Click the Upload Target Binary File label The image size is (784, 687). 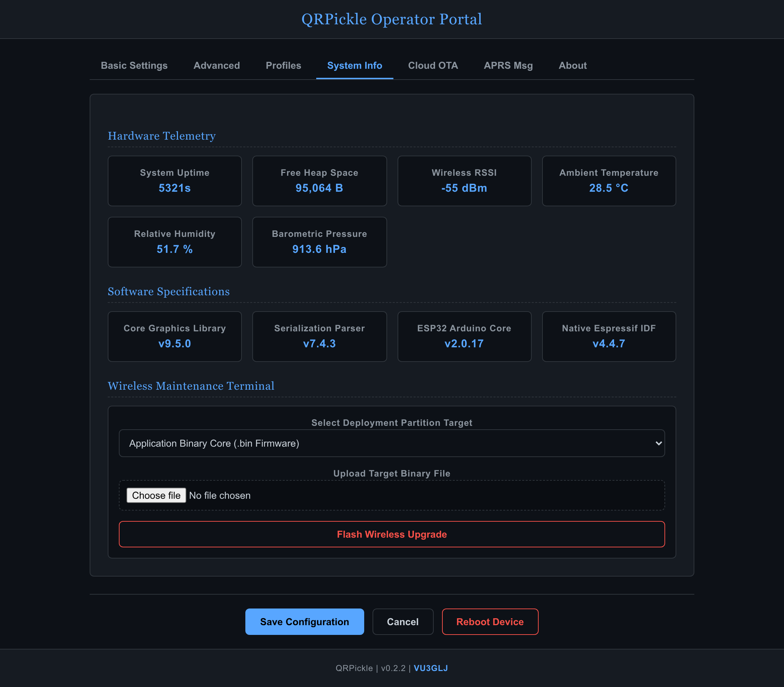pyautogui.click(x=392, y=473)
